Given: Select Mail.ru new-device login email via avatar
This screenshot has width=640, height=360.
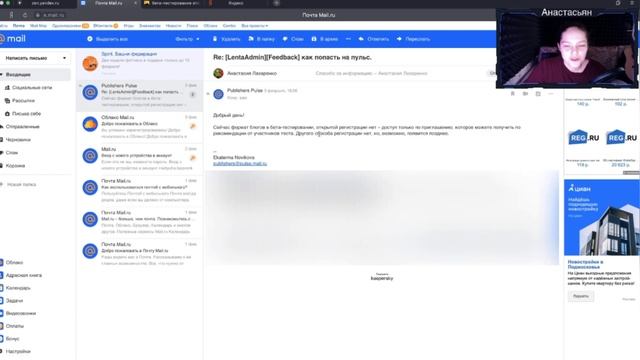Looking at the screenshot, I should [90, 156].
